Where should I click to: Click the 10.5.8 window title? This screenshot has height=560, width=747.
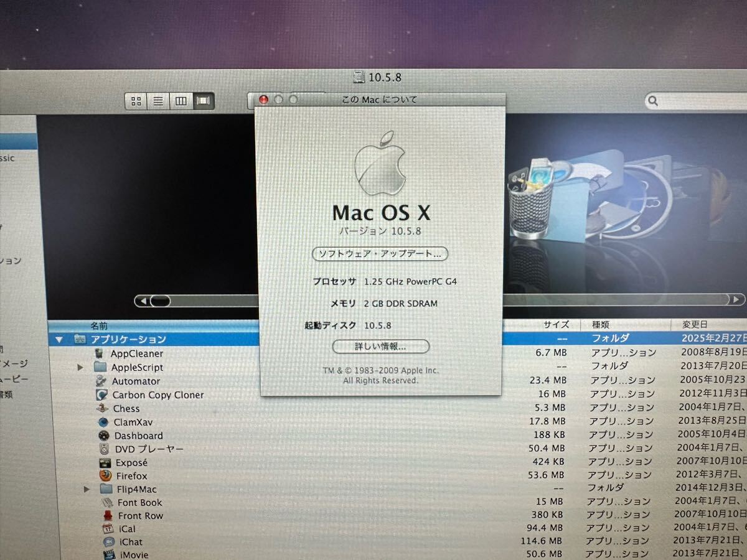tap(385, 78)
